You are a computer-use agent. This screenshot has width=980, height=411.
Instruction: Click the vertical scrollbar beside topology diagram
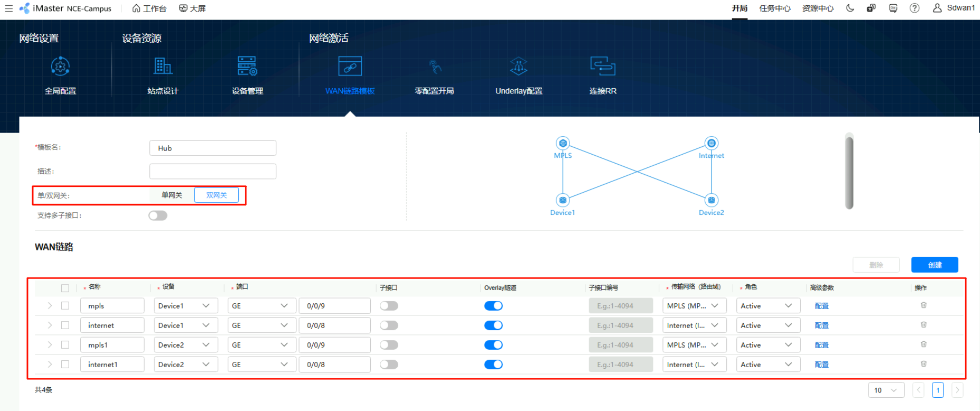849,171
